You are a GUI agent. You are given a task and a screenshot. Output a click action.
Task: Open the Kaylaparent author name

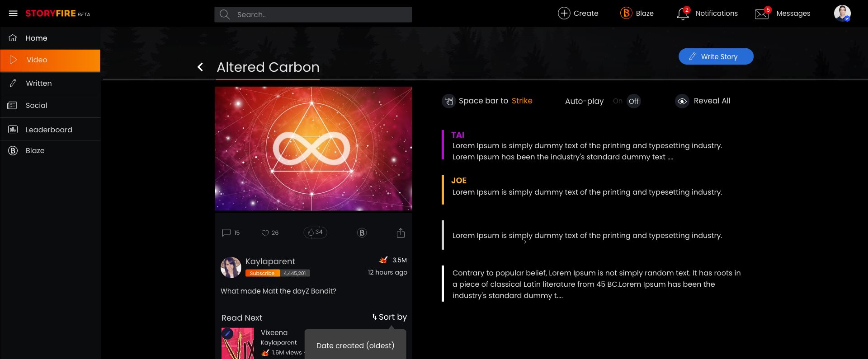[270, 261]
